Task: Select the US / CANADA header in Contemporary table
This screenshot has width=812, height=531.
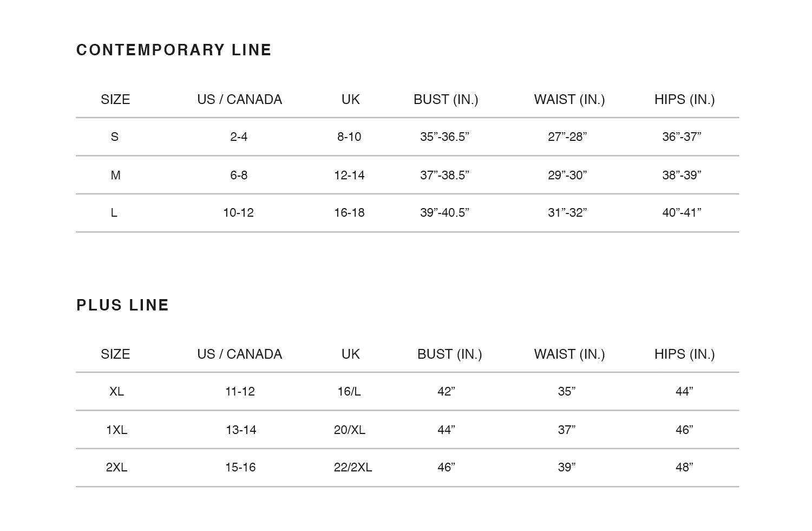Action: (240, 100)
